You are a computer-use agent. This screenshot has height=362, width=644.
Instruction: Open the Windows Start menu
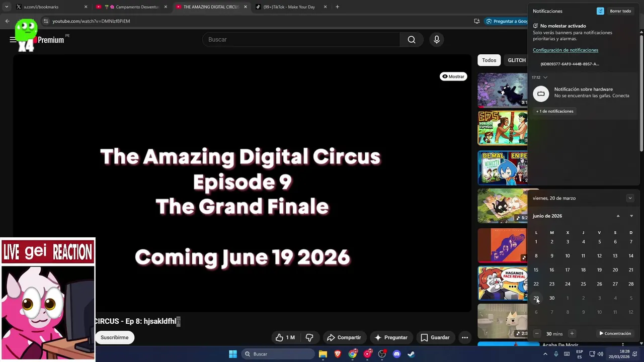pos(233,354)
